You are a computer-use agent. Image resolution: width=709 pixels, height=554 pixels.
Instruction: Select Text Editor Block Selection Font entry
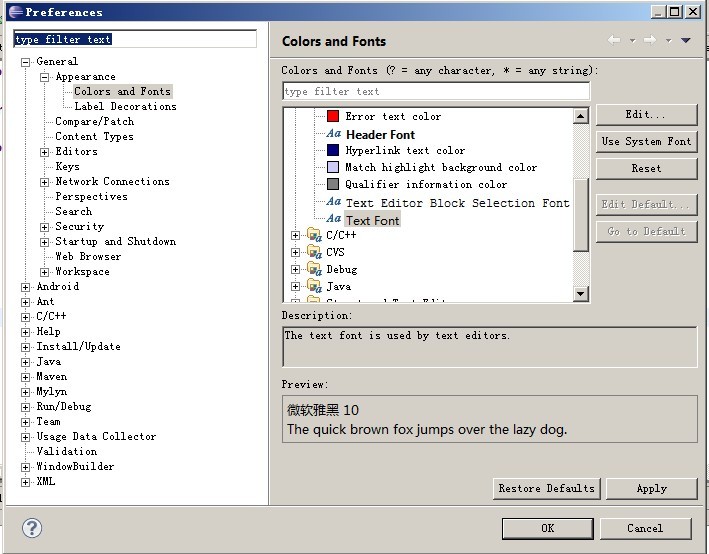pyautogui.click(x=457, y=203)
